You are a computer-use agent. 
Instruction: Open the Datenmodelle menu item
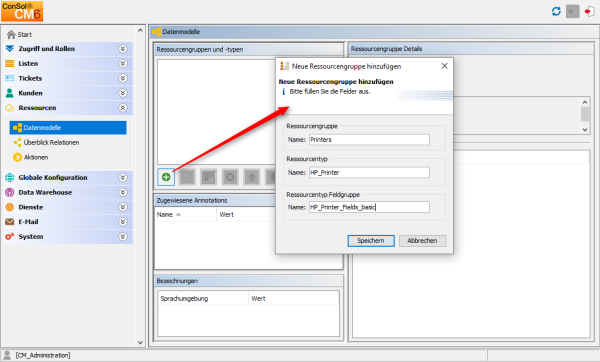coord(68,128)
